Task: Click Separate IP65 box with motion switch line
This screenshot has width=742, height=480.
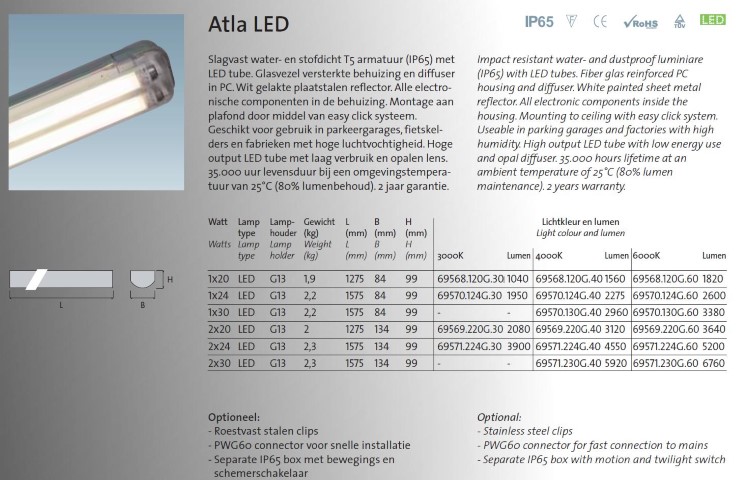Action: tap(601, 460)
